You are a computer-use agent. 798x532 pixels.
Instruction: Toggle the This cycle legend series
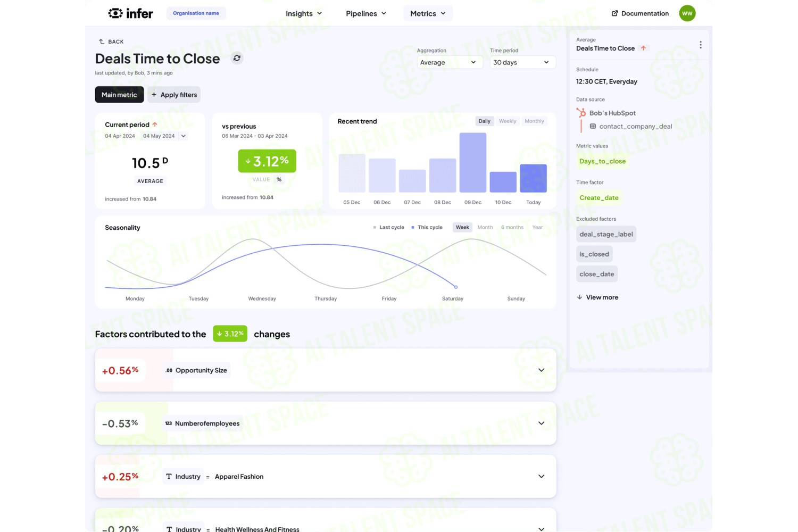(x=427, y=227)
